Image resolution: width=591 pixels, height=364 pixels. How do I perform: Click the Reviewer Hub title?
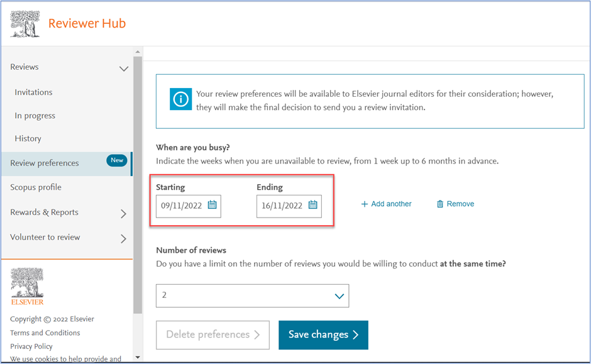[x=87, y=23]
